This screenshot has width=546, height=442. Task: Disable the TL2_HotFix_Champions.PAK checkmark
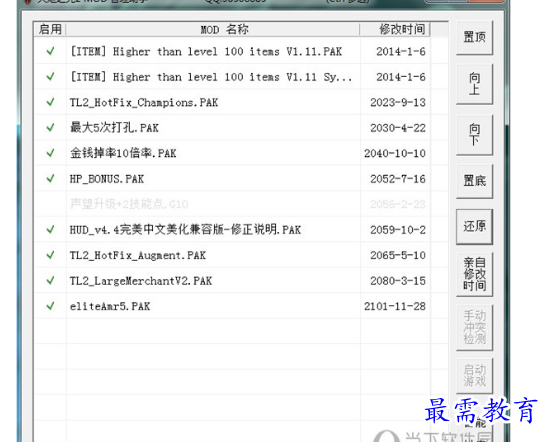(50, 102)
